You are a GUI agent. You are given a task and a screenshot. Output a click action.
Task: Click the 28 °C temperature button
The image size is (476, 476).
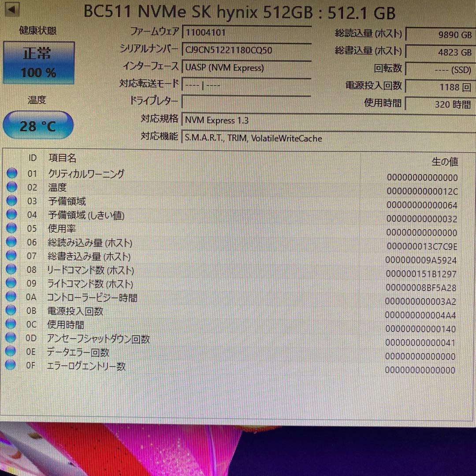pos(38,125)
